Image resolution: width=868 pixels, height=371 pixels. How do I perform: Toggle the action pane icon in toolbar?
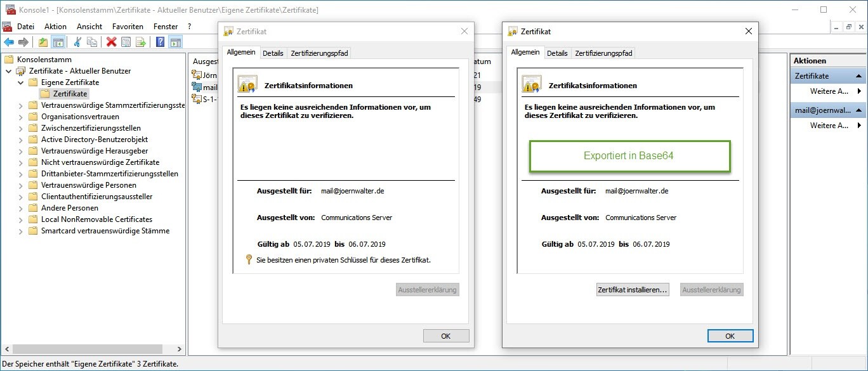pyautogui.click(x=175, y=42)
